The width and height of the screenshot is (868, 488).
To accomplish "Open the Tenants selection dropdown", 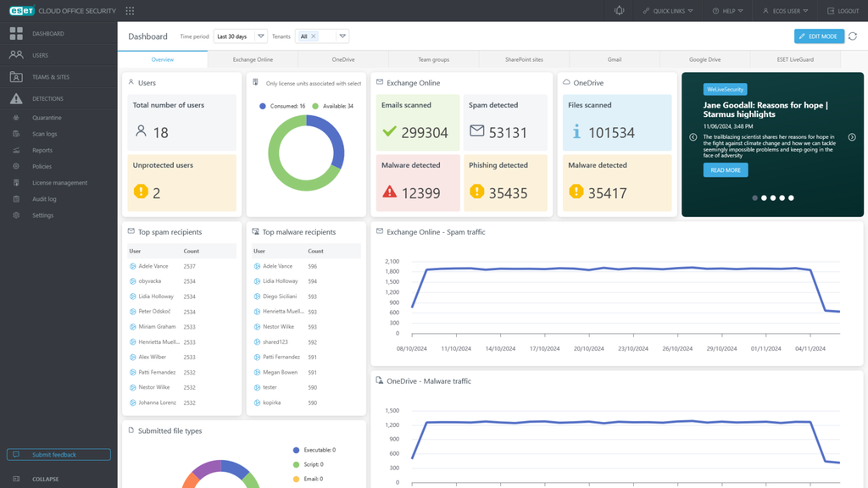I will pos(342,36).
